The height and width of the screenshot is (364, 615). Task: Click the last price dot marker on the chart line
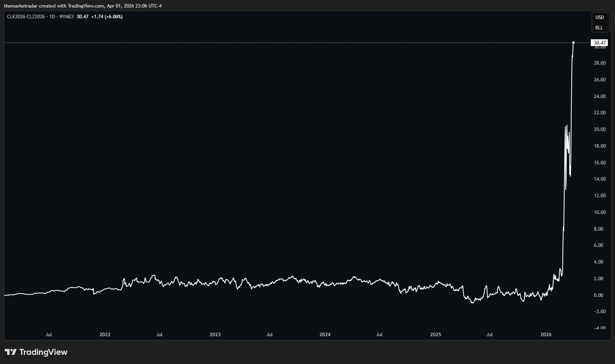click(573, 42)
